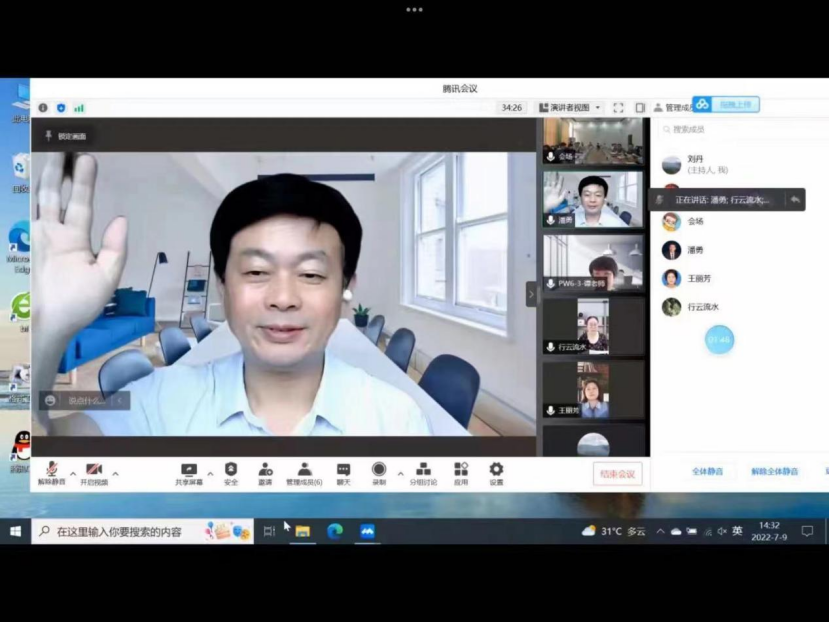Click the red 结束会议 button

tap(617, 474)
